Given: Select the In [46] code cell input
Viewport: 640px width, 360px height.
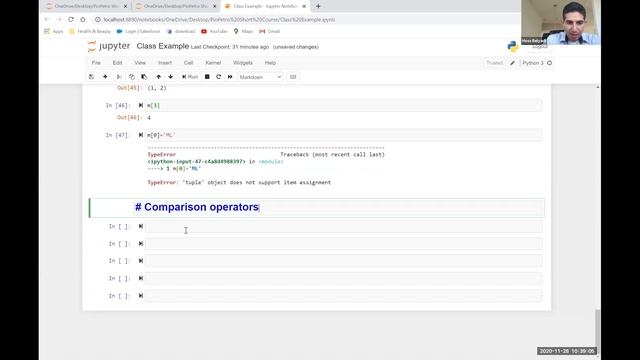Looking at the screenshot, I should click(344, 105).
